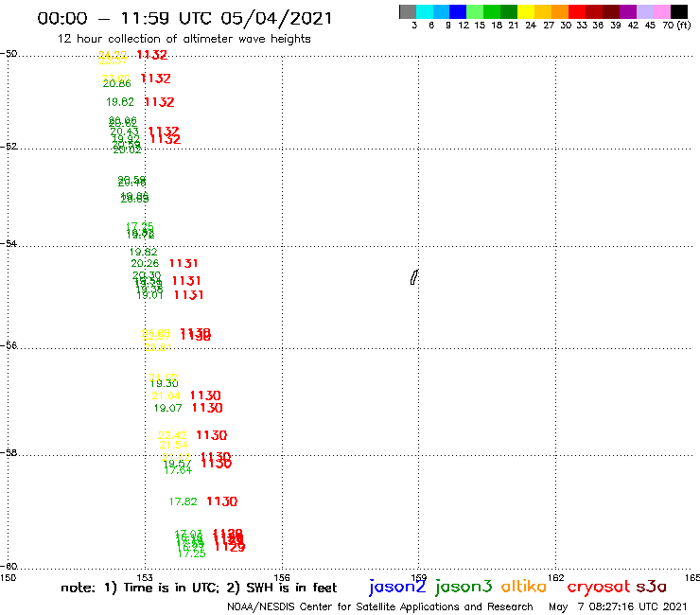
Task: Click the note about UTC time and SWH feet
Action: (x=199, y=588)
